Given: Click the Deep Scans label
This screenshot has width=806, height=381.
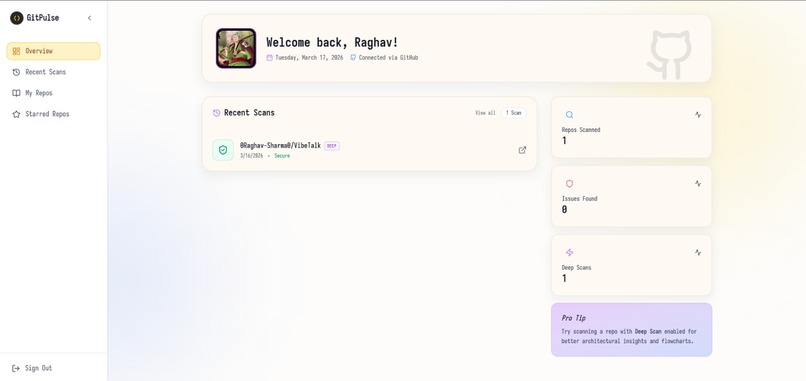Looking at the screenshot, I should (x=576, y=268).
